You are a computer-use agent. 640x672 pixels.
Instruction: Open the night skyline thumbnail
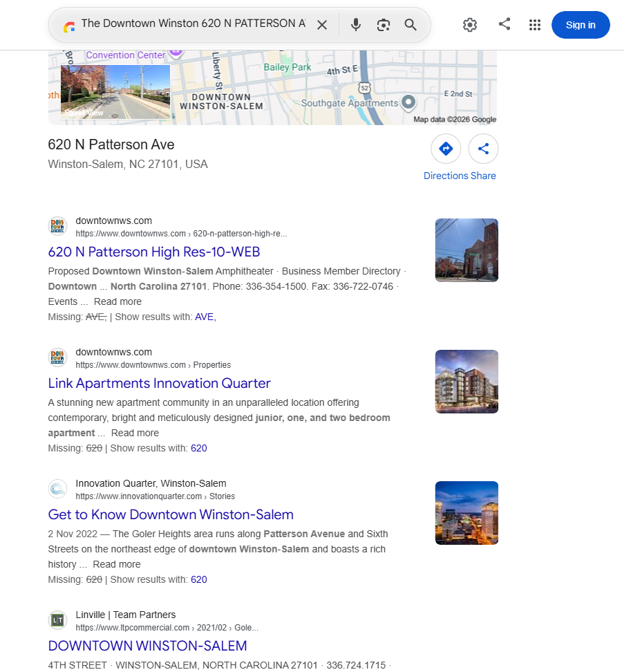tap(467, 513)
